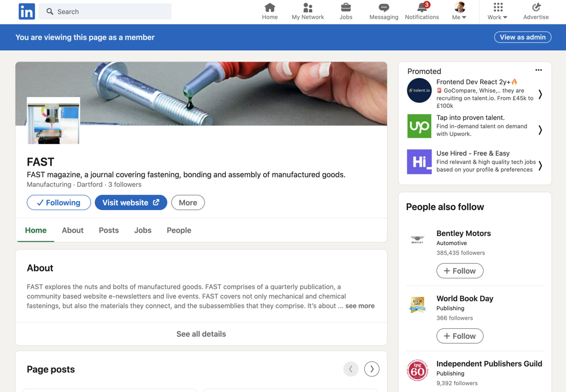The width and height of the screenshot is (566, 392).
Task: Click the LinkedIn logo icon
Action: pyautogui.click(x=27, y=11)
